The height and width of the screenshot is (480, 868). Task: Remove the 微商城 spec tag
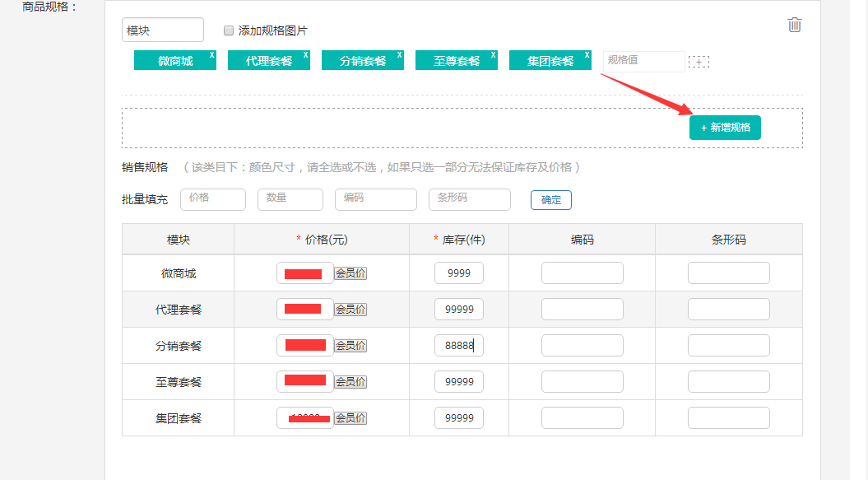(x=211, y=55)
